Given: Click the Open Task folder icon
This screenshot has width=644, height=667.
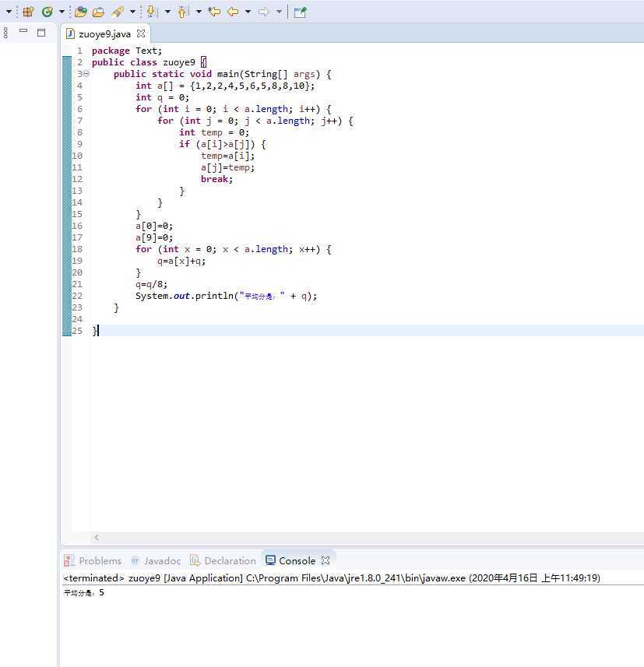Looking at the screenshot, I should [x=98, y=12].
